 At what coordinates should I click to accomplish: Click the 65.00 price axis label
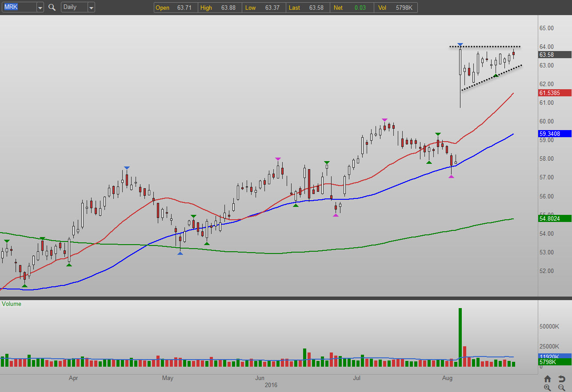[546, 28]
